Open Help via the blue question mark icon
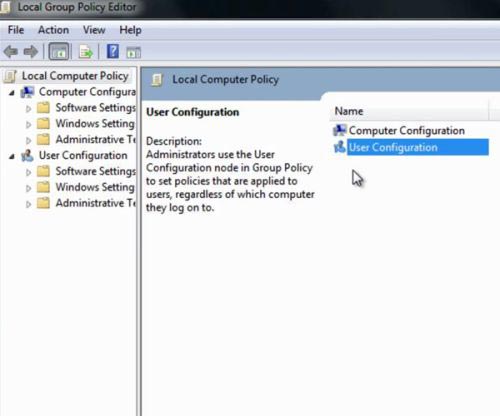This screenshot has width=500, height=416. pyautogui.click(x=113, y=51)
